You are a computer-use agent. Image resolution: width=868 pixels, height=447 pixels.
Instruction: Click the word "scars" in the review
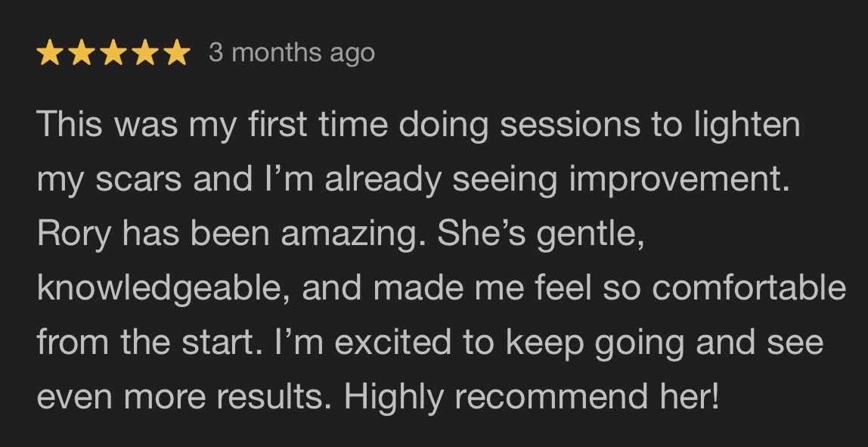click(127, 180)
